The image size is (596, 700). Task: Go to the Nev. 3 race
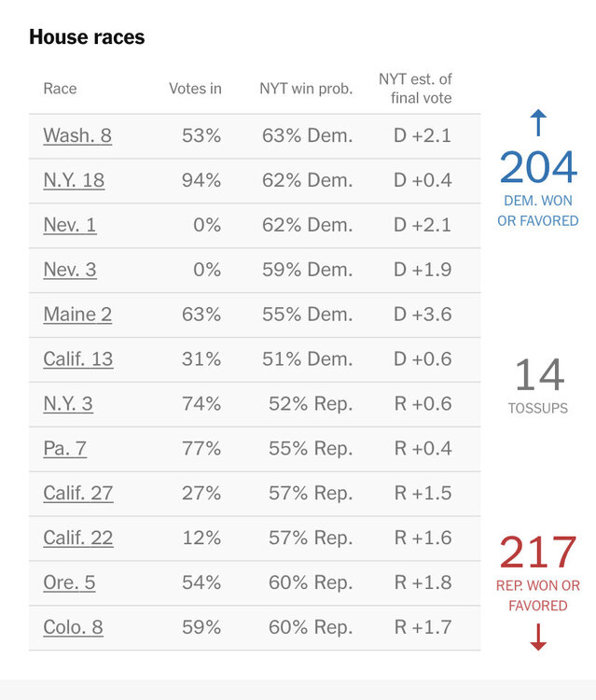pyautogui.click(x=70, y=270)
